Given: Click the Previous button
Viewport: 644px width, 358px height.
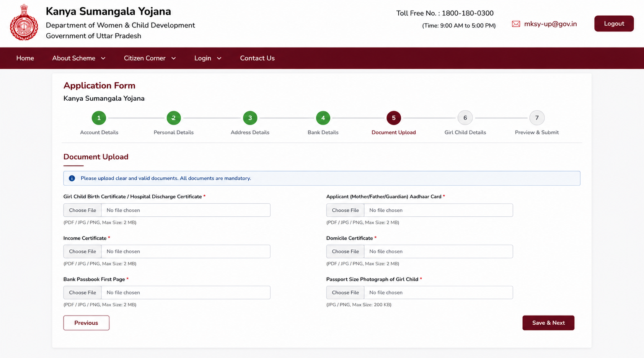Looking at the screenshot, I should click(86, 323).
